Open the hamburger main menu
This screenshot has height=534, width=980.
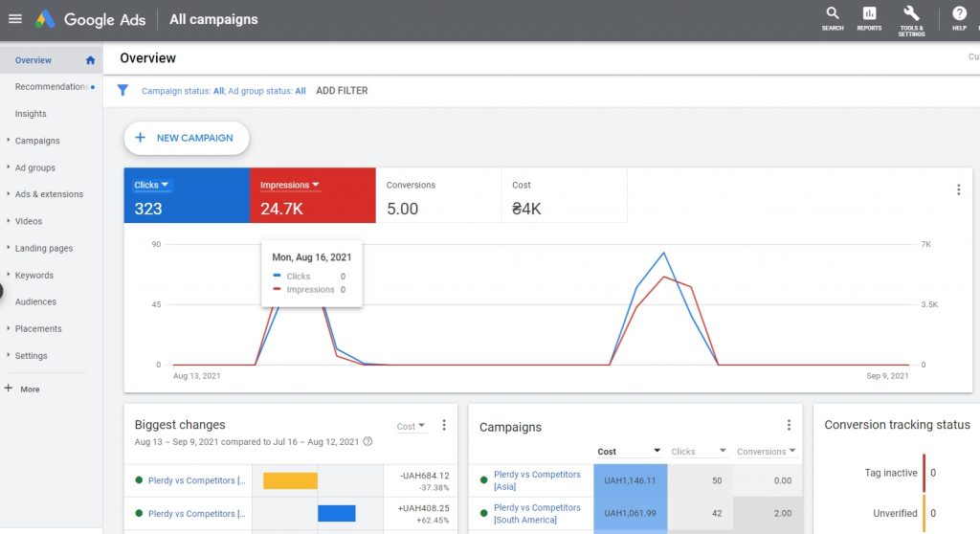15,19
